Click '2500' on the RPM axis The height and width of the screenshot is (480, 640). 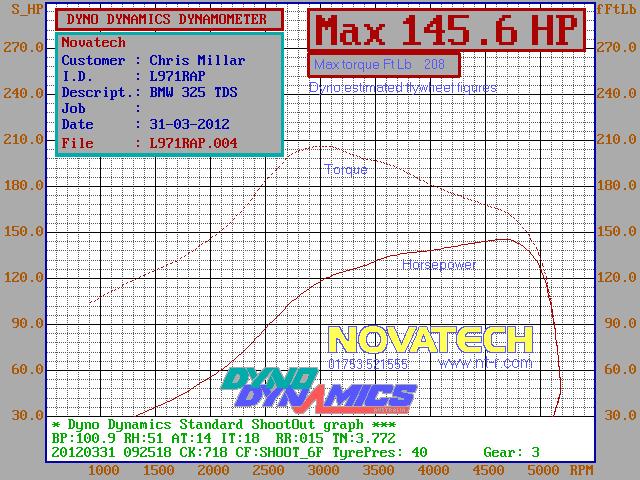click(269, 470)
